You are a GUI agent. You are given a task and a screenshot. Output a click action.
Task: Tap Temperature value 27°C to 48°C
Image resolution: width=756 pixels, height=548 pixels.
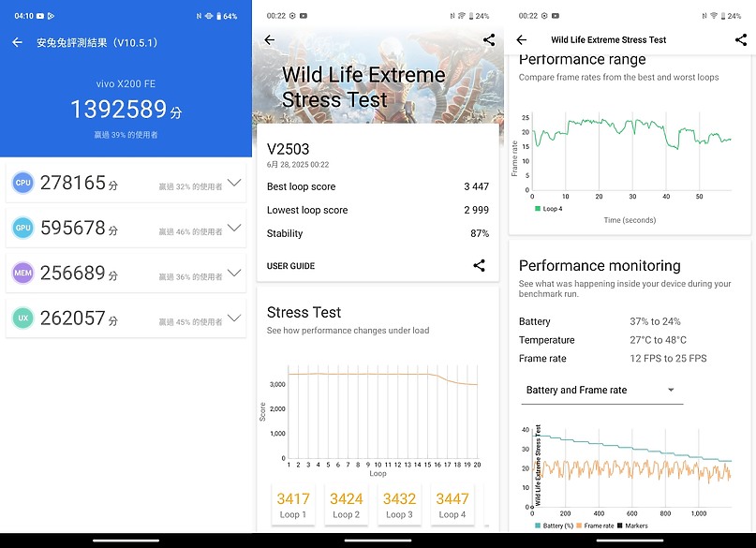(x=659, y=340)
